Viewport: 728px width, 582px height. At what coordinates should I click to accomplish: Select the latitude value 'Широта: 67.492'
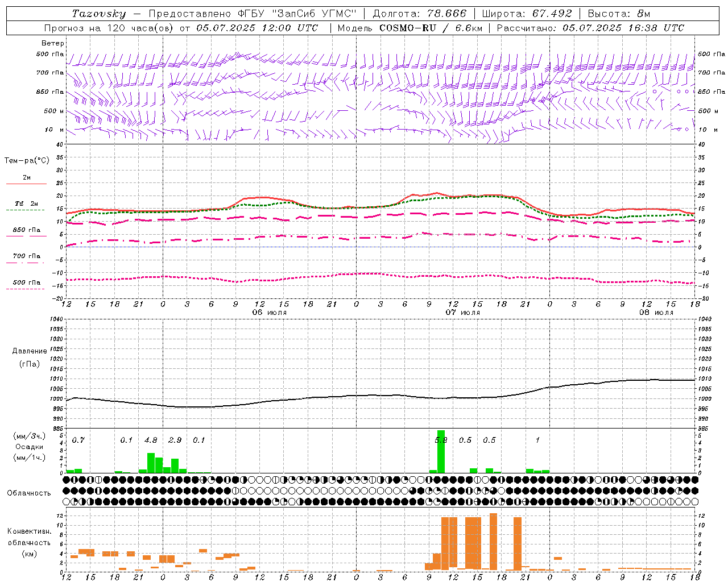pyautogui.click(x=527, y=14)
